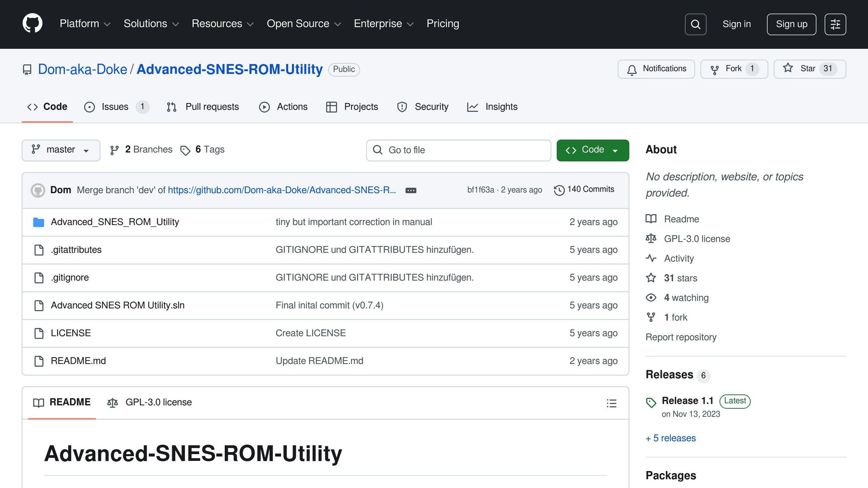Toggle Notifications bell button
The image size is (868, 488).
coord(656,69)
